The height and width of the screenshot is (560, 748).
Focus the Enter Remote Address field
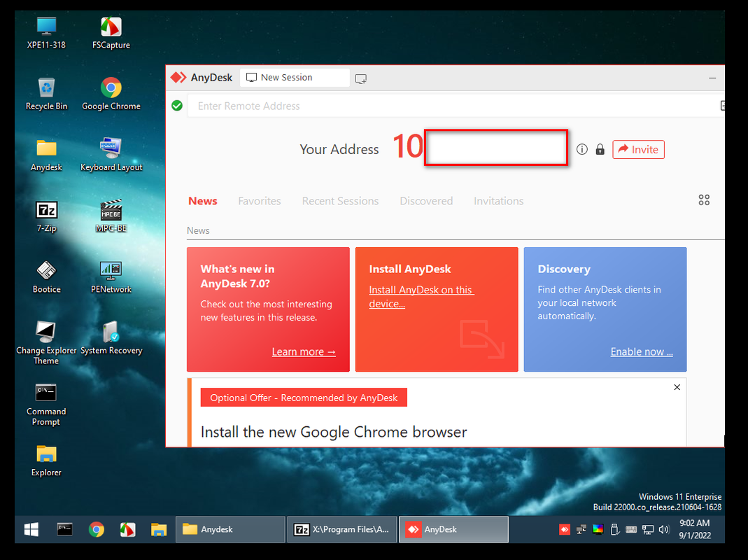(453, 106)
